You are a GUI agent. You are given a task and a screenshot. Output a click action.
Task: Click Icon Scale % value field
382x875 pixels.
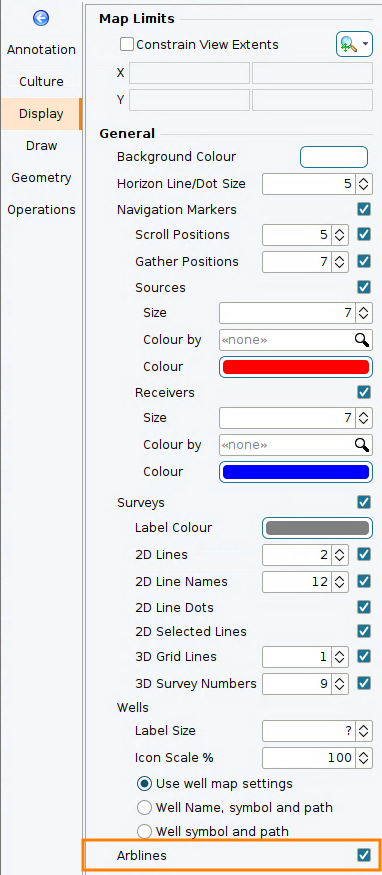click(x=309, y=758)
